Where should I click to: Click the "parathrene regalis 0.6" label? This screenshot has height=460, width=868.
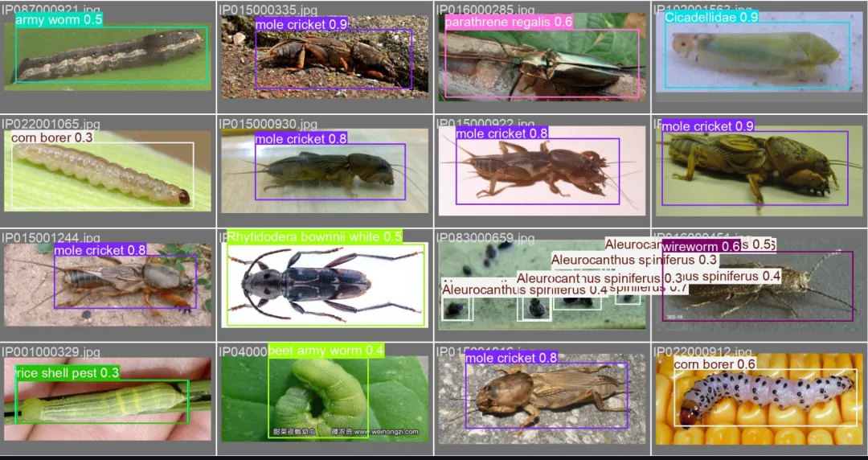[x=508, y=23]
